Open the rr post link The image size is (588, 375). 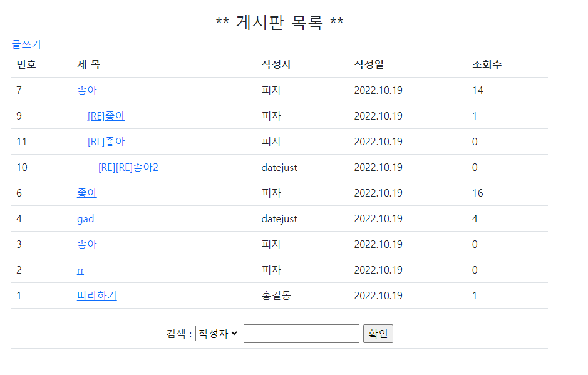[80, 270]
